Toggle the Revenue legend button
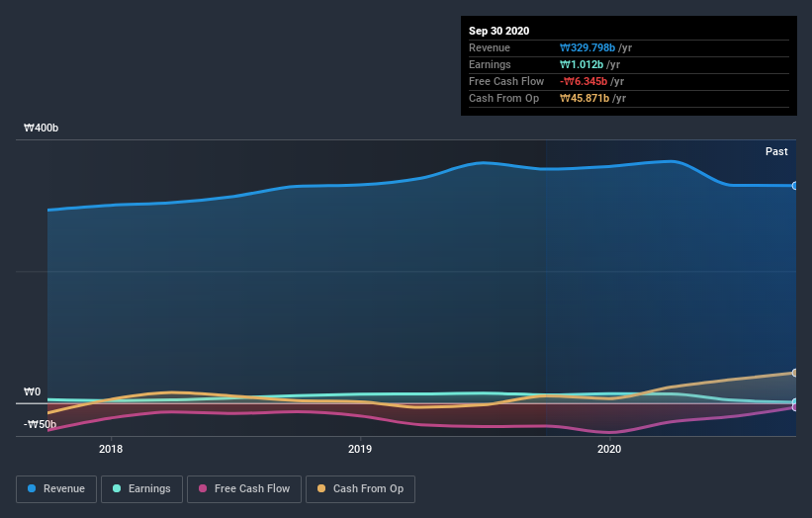This screenshot has width=812, height=518. [56, 489]
